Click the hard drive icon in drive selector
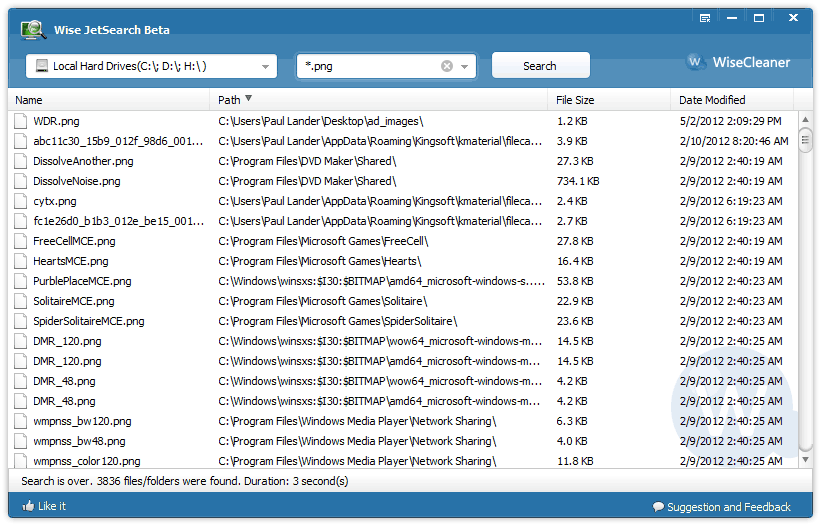This screenshot has width=821, height=526. click(x=41, y=66)
